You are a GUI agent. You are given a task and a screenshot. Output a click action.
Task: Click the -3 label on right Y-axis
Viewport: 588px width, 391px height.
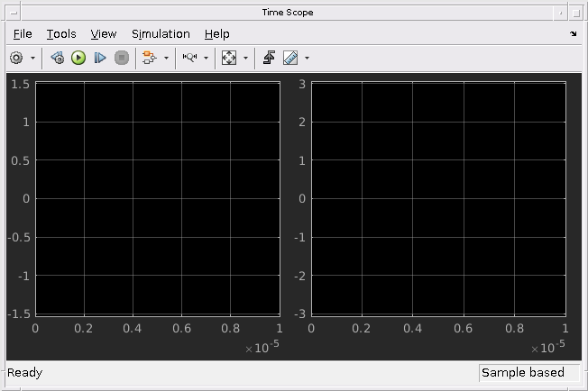tap(300, 314)
